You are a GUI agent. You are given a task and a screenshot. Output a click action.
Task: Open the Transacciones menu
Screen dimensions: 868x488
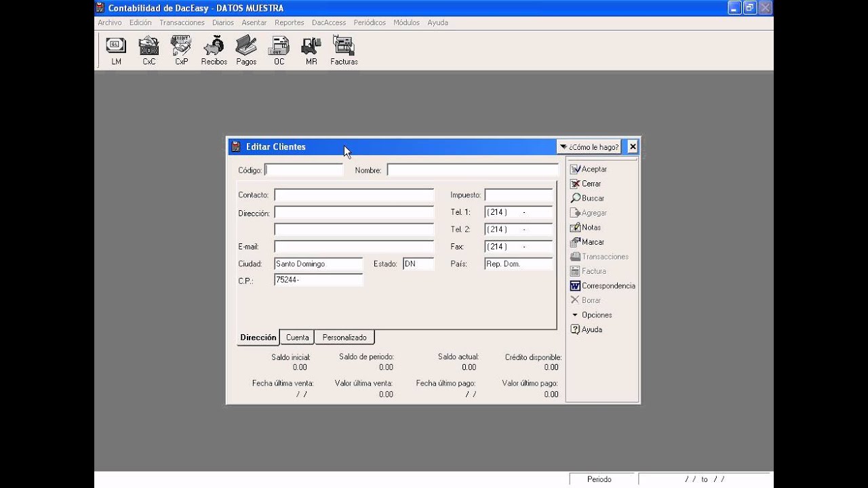coord(182,22)
